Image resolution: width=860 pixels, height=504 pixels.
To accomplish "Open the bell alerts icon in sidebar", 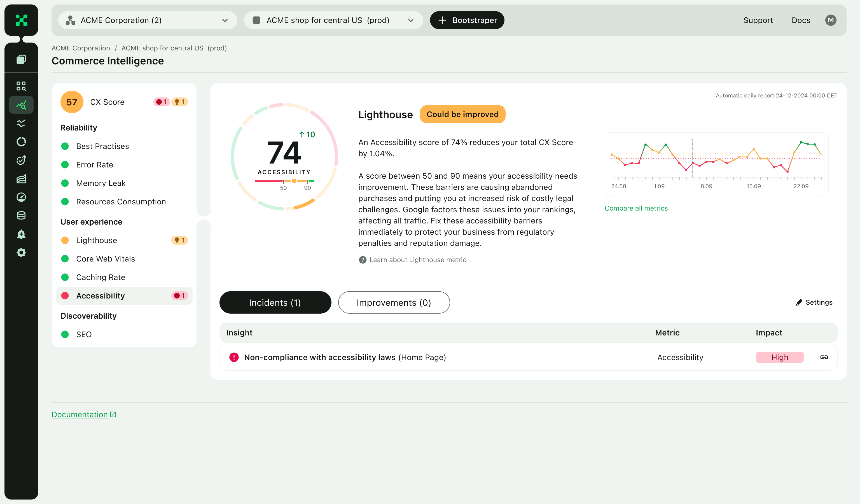I will 21,234.
